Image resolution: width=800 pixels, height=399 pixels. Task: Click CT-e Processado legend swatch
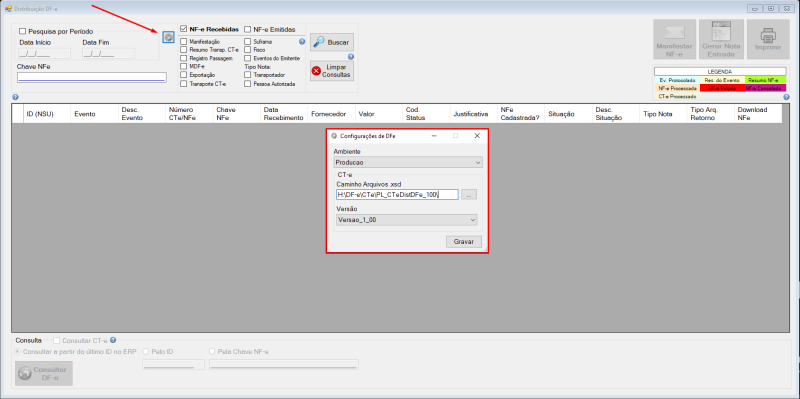tap(677, 96)
